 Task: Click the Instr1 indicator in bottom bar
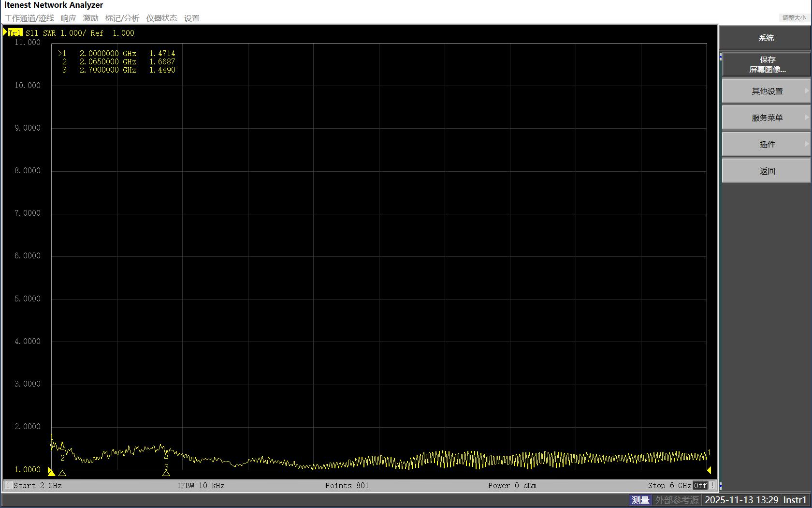pyautogui.click(x=795, y=500)
